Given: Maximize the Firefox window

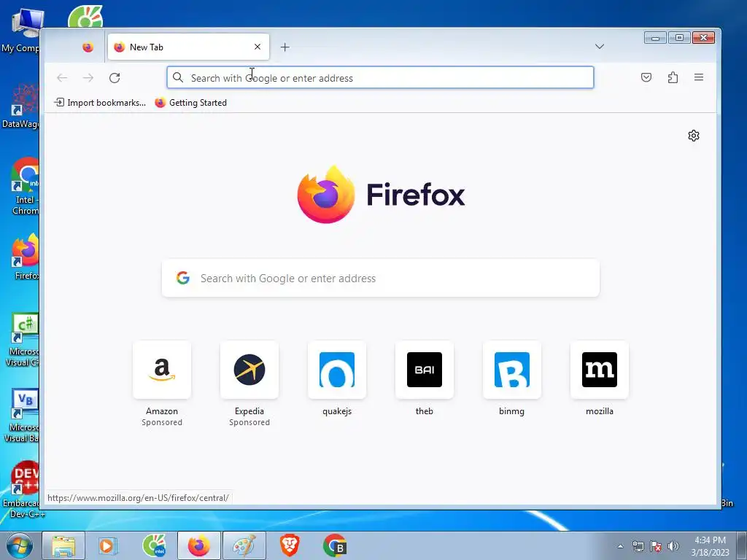Looking at the screenshot, I should pyautogui.click(x=679, y=38).
